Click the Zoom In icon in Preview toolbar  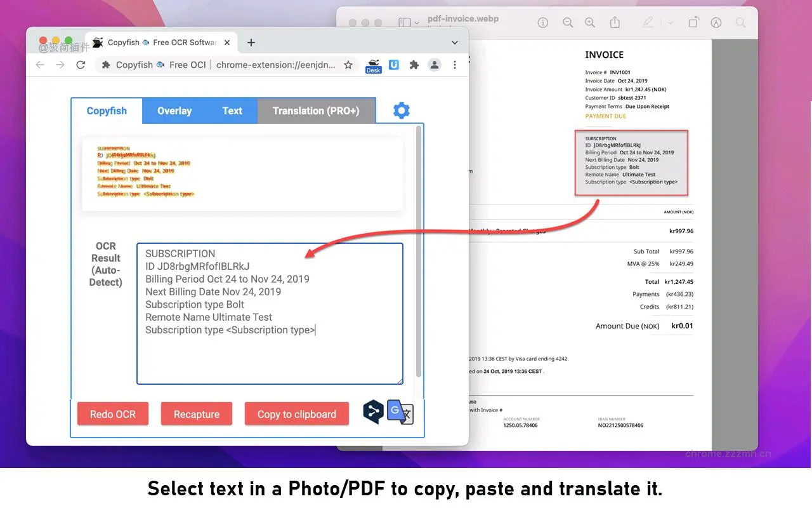[x=590, y=22]
